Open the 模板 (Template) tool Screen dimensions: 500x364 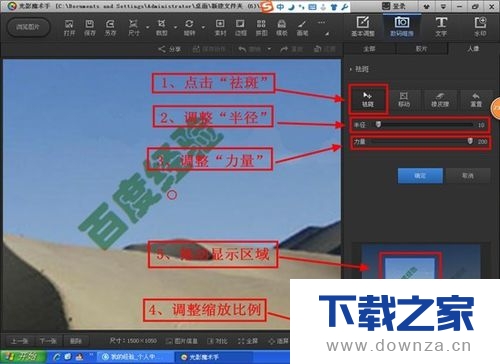coord(282,28)
